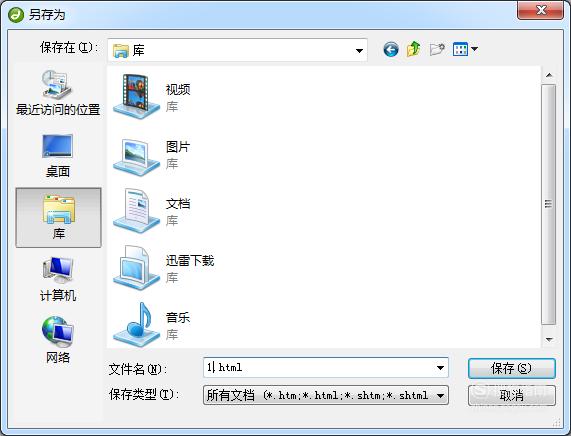Click the 视频 library name text
The image size is (571, 436).
[178, 89]
